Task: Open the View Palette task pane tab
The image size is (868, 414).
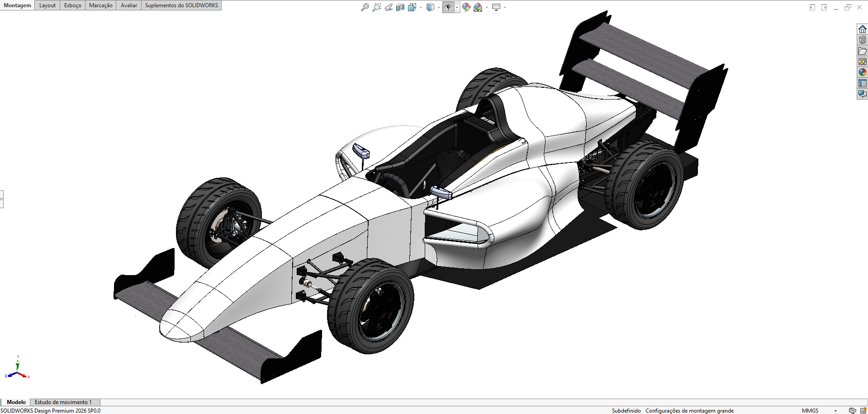Action: (863, 62)
